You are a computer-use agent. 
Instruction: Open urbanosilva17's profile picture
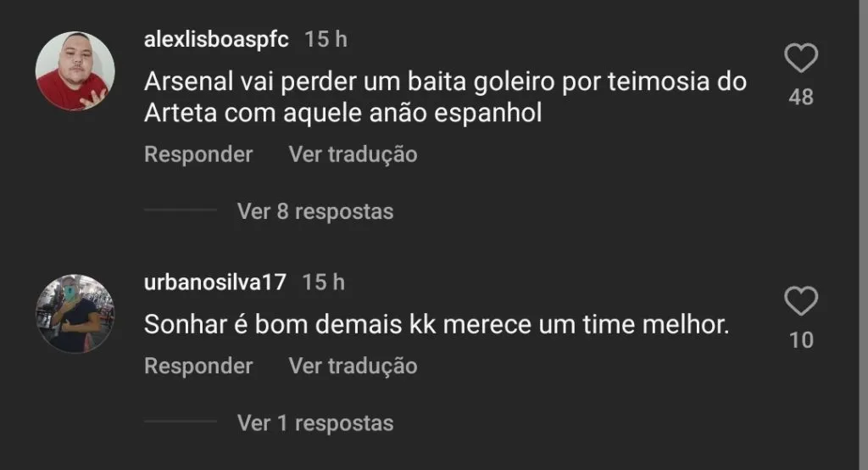pyautogui.click(x=75, y=313)
